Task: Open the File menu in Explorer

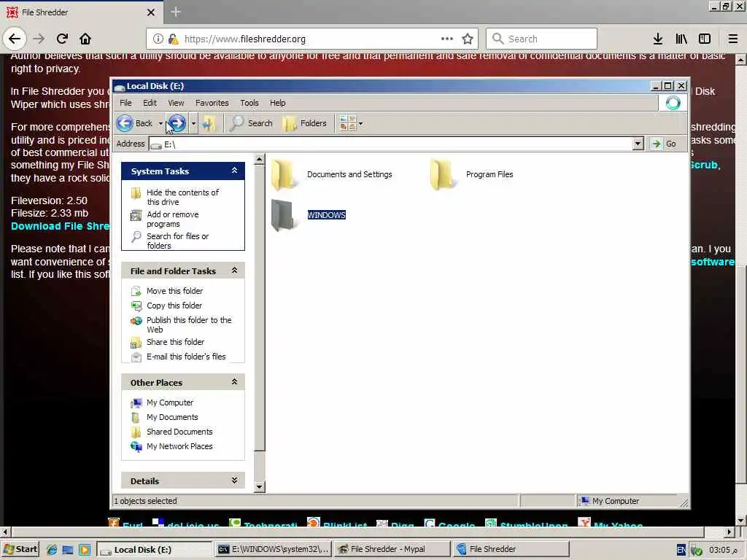Action: [125, 103]
